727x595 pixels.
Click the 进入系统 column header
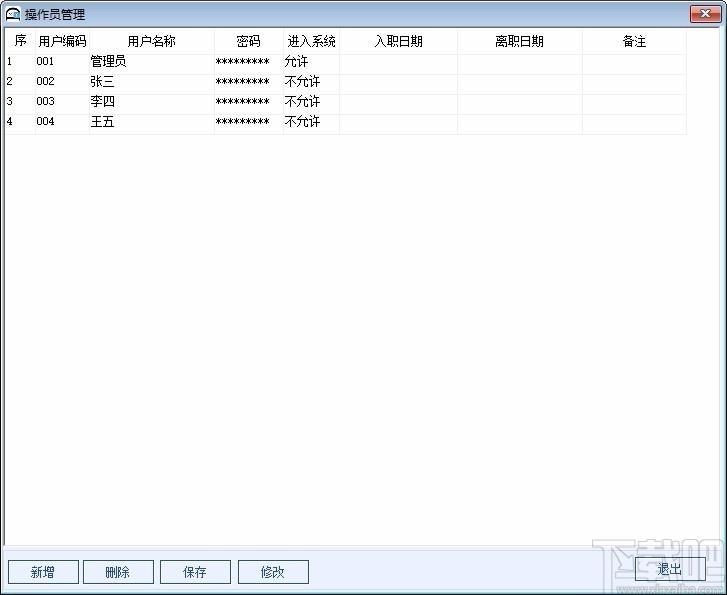[x=311, y=41]
